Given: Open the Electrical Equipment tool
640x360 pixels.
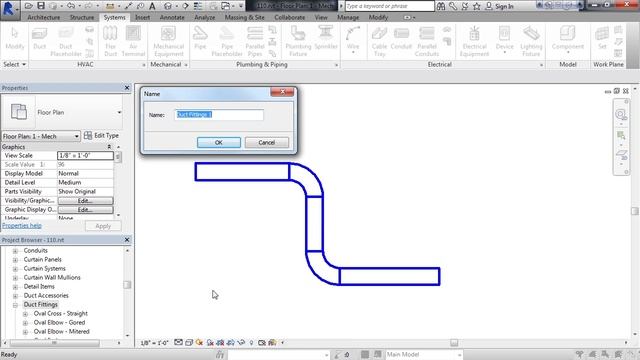Looking at the screenshot, I should [x=474, y=41].
